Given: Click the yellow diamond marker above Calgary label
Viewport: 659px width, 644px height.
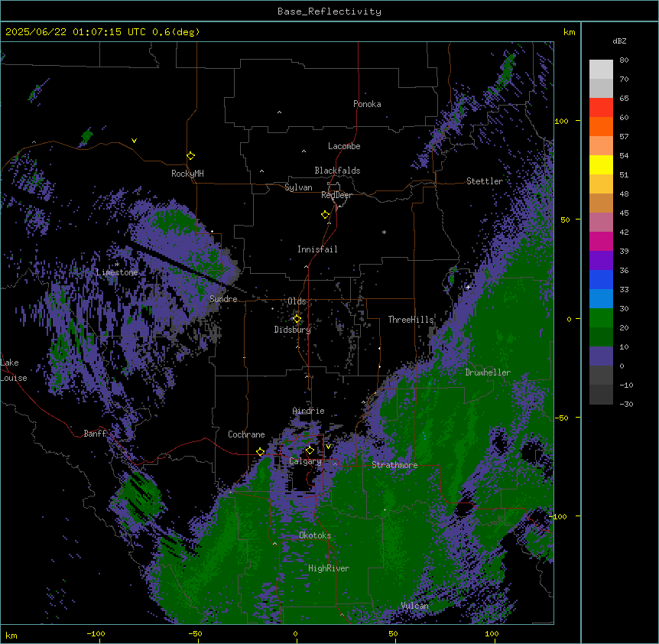Looking at the screenshot, I should click(310, 450).
